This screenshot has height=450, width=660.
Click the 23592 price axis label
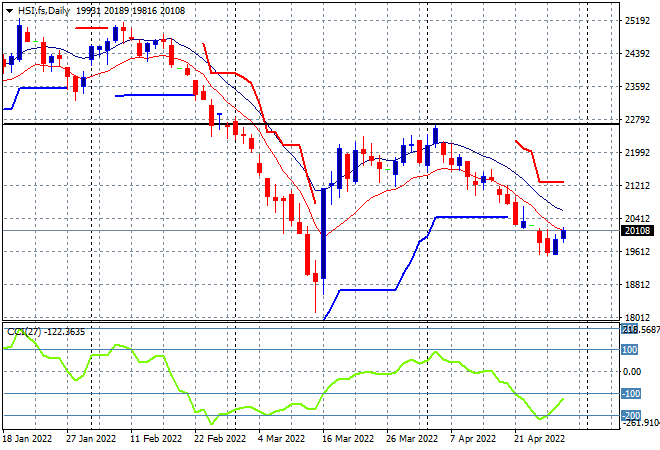tap(637, 87)
